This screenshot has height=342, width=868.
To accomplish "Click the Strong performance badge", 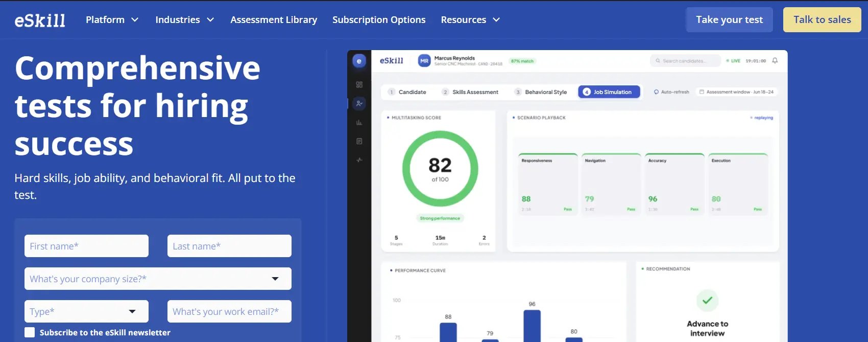I will tap(440, 218).
